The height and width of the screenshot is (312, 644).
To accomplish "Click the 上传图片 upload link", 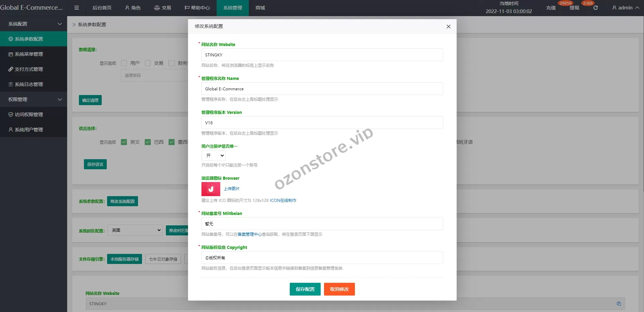I will coord(232,189).
